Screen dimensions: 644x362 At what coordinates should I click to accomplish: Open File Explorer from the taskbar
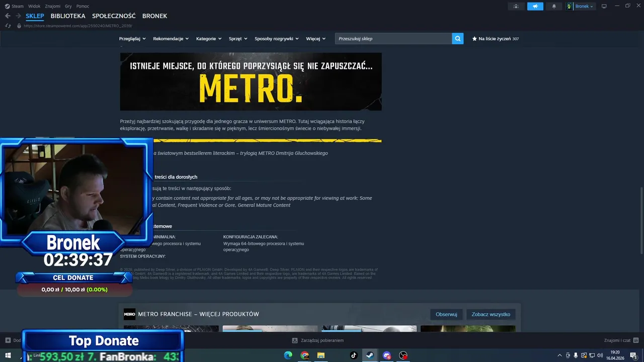(321, 355)
